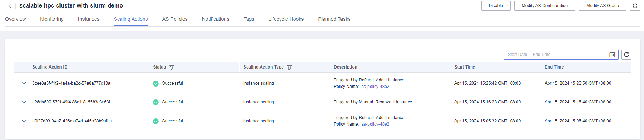Click the Modify AS Group button
This screenshot has width=644, height=140.
[603, 6]
